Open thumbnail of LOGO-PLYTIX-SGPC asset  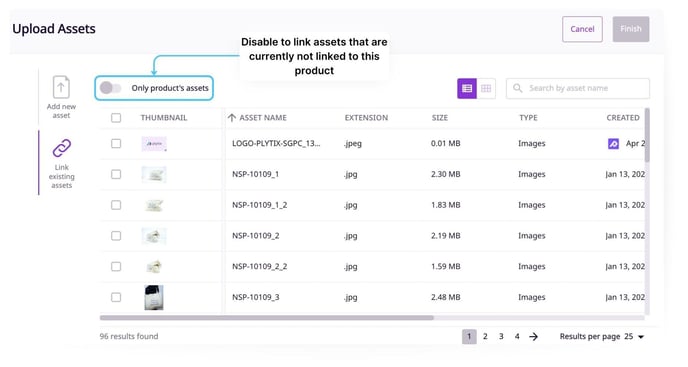tap(154, 144)
